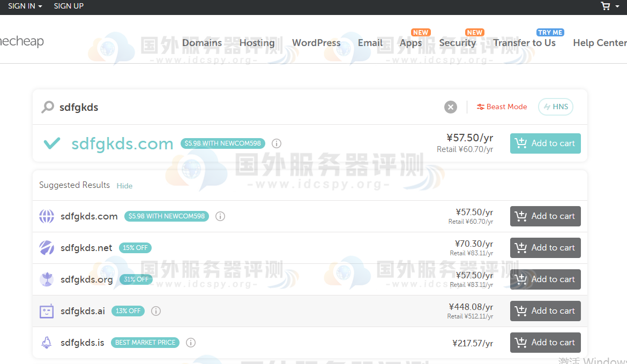
Task: Click the magnifier search icon
Action: 48,107
